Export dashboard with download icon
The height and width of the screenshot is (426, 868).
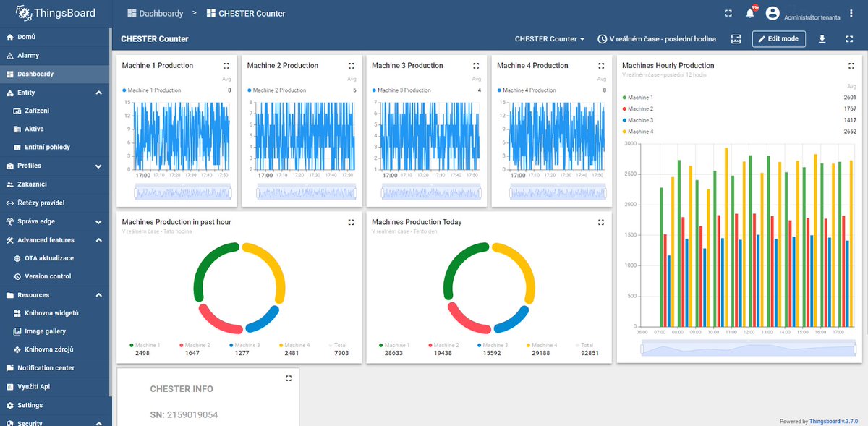(x=822, y=39)
